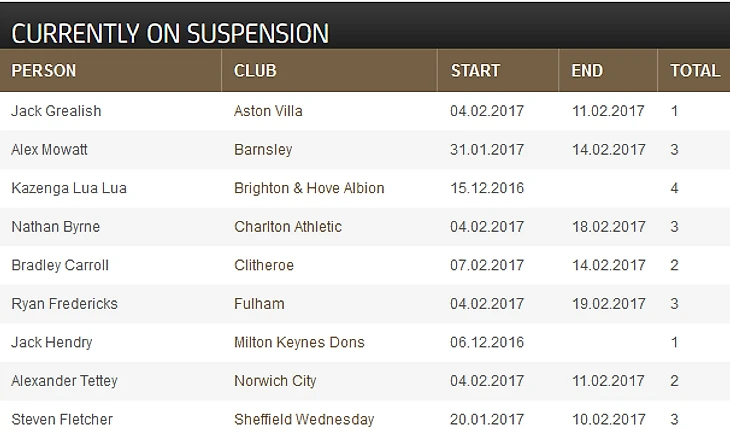Click the Brighton & Hove Albion club
The height and width of the screenshot is (436, 730).
tap(309, 188)
